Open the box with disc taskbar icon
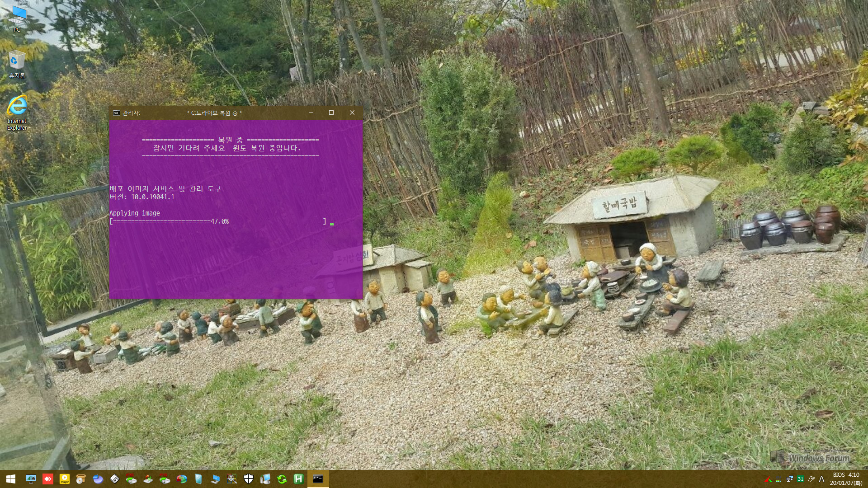868x488 pixels. (x=81, y=479)
